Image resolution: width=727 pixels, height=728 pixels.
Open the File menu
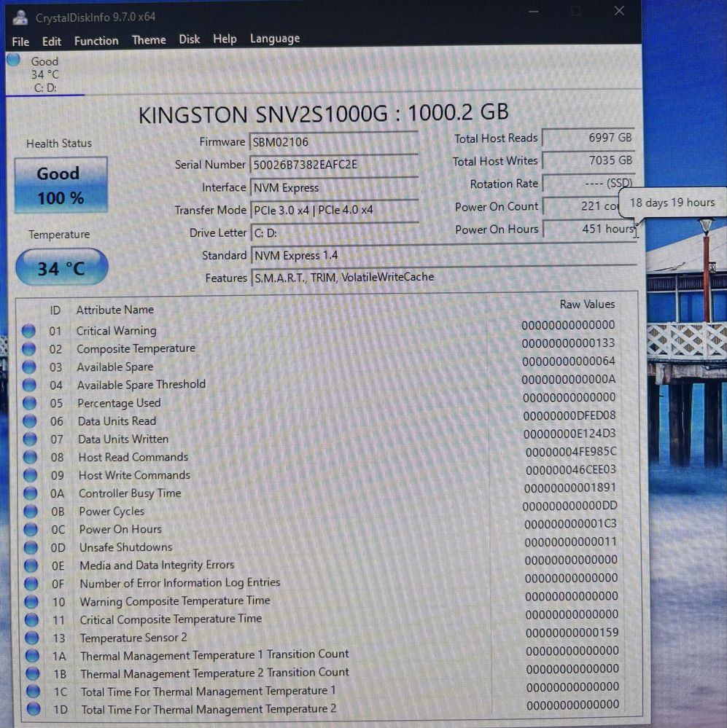20,42
